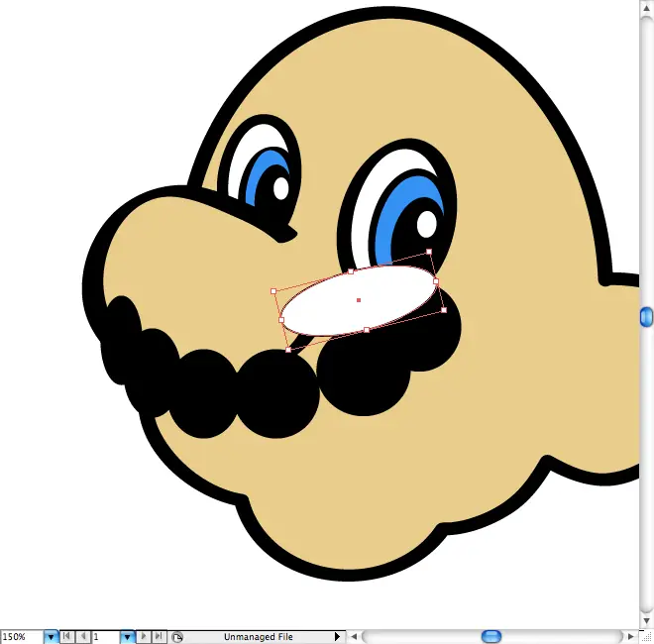Click the first artboard navigation button
Image resolution: width=654 pixels, height=644 pixels.
point(66,637)
